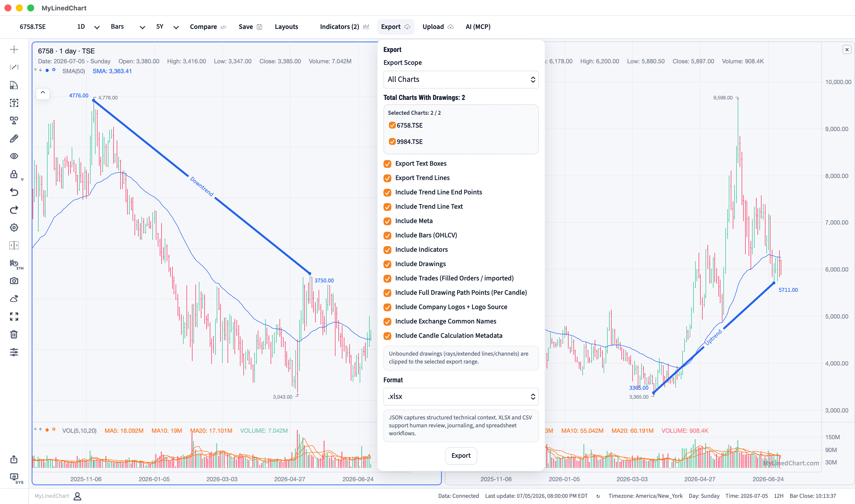Click the lock drawings icon
The image size is (855, 504).
14,174
